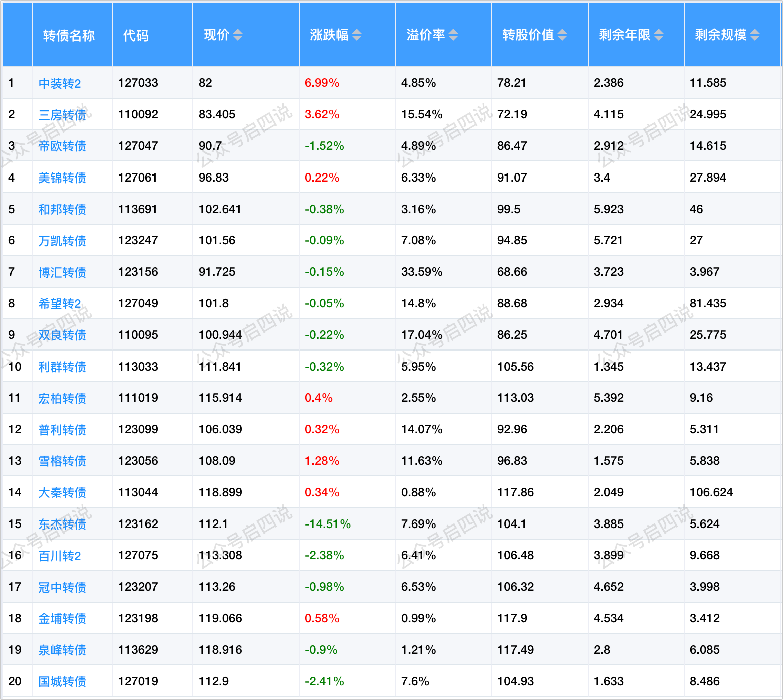Click the 代码 column header

coord(136,35)
